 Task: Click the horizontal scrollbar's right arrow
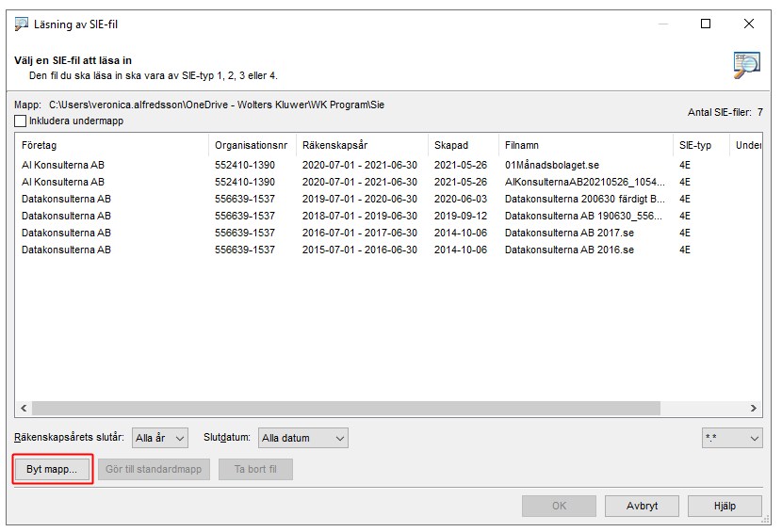coord(753,408)
